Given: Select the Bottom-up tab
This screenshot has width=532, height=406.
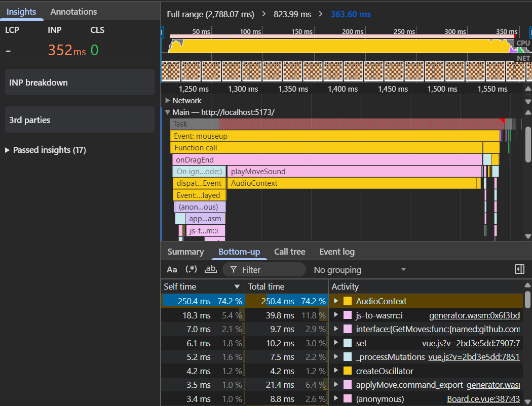Looking at the screenshot, I should [x=239, y=252].
